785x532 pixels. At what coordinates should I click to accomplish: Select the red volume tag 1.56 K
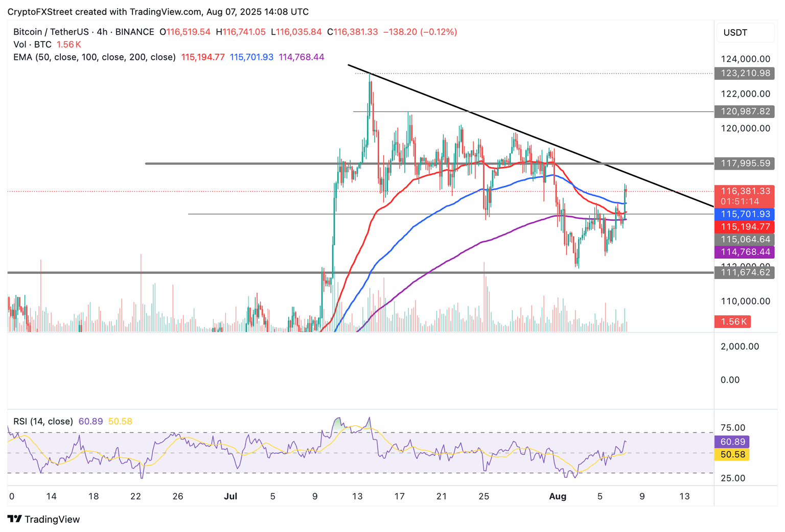pyautogui.click(x=732, y=321)
